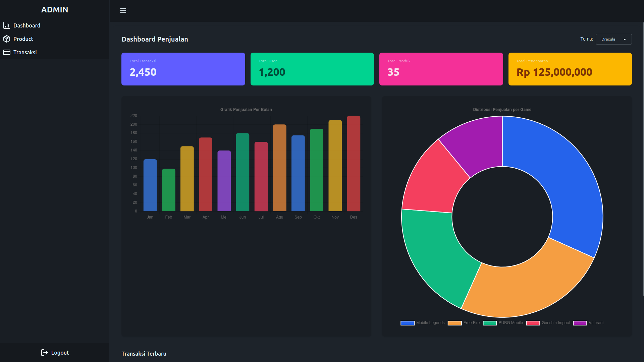
Task: Click the hamburger menu icon
Action: 123,11
